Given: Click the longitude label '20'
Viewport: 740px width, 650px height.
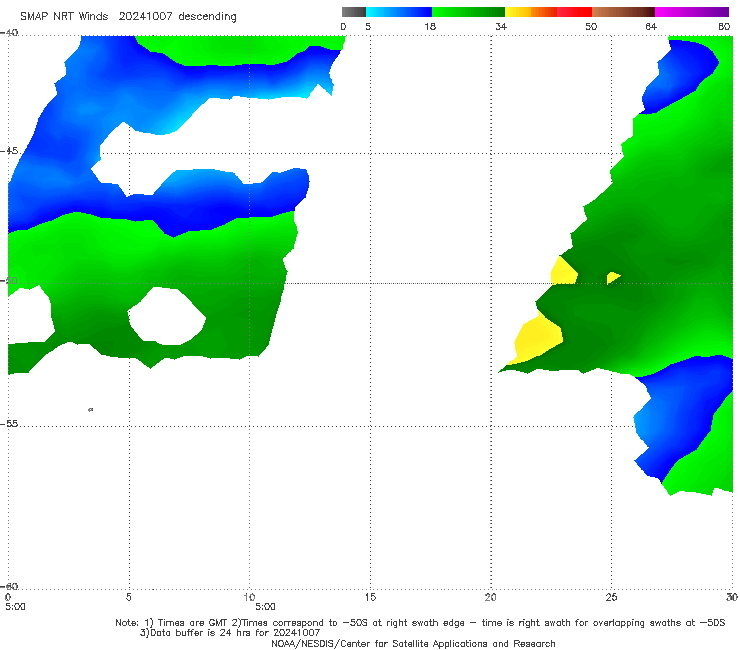Looking at the screenshot, I should 490,597.
